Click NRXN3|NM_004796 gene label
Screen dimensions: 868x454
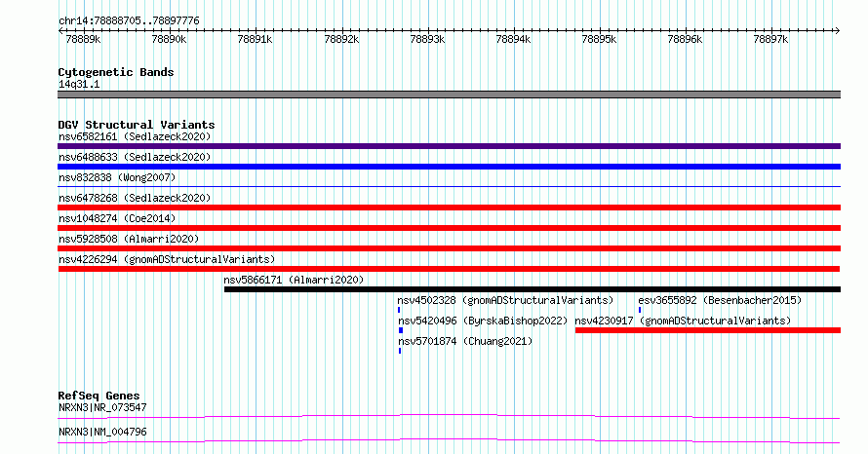[102, 432]
